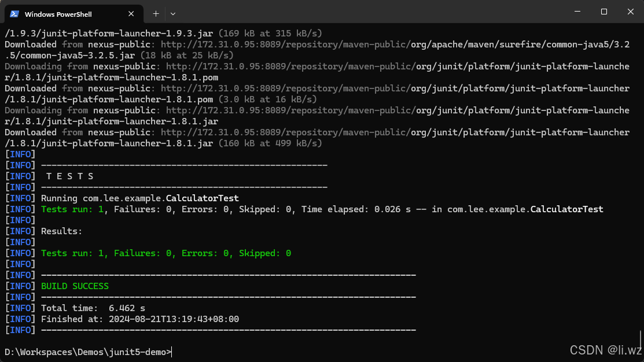644x362 pixels.
Task: Click the PowerShell icon in the tab
Action: coord(14,13)
